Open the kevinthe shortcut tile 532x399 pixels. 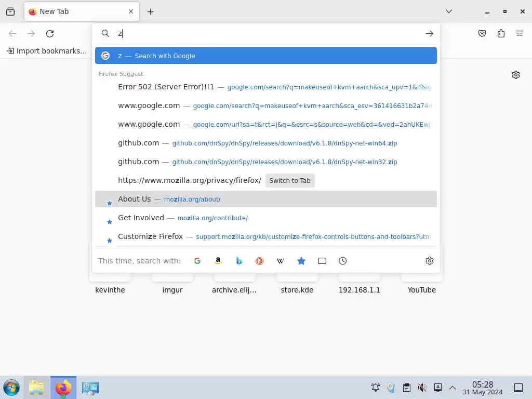click(x=110, y=284)
